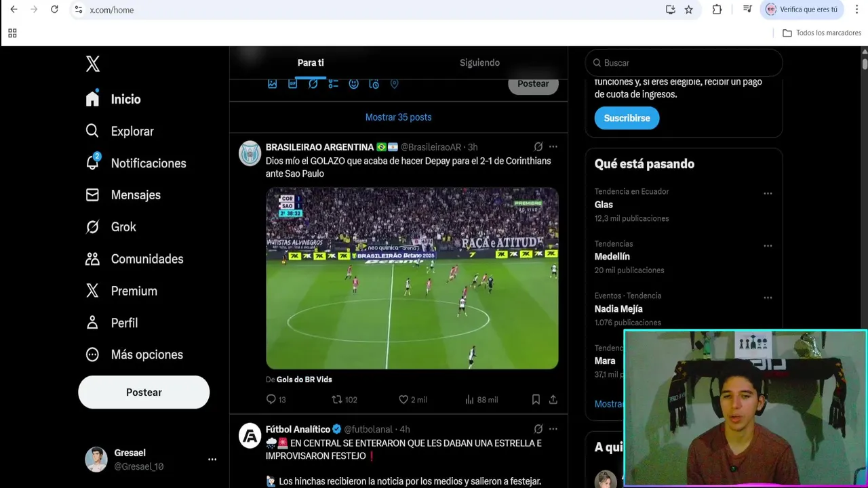Open options for the Nadia Mejía trend
The width and height of the screenshot is (868, 488).
[768, 298]
